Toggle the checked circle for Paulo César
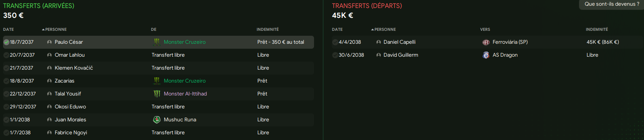This screenshot has height=140, width=644. (6, 42)
